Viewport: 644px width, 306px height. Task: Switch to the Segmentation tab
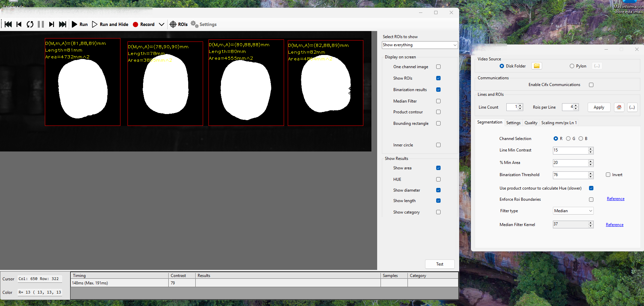pyautogui.click(x=489, y=122)
